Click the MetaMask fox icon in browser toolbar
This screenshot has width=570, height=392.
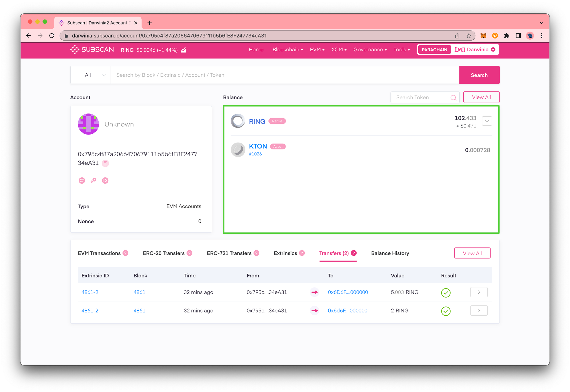[x=483, y=36]
